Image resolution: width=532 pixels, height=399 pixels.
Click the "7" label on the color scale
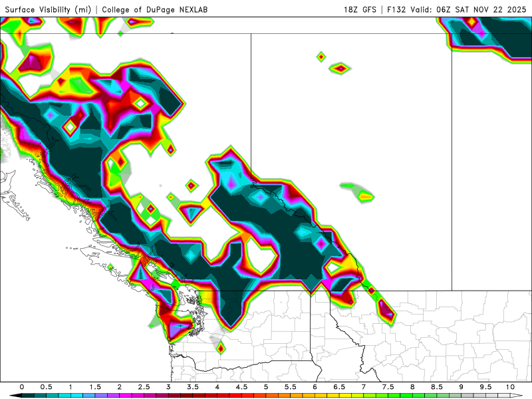[x=364, y=387]
